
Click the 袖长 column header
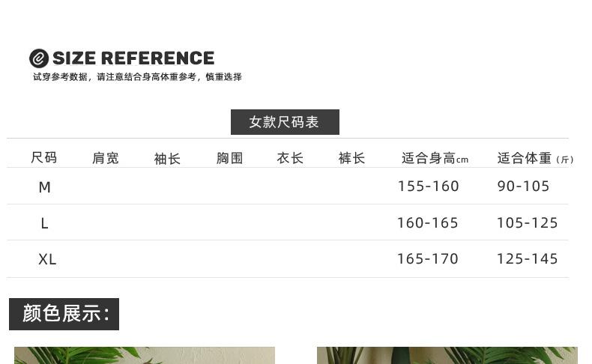coord(168,159)
